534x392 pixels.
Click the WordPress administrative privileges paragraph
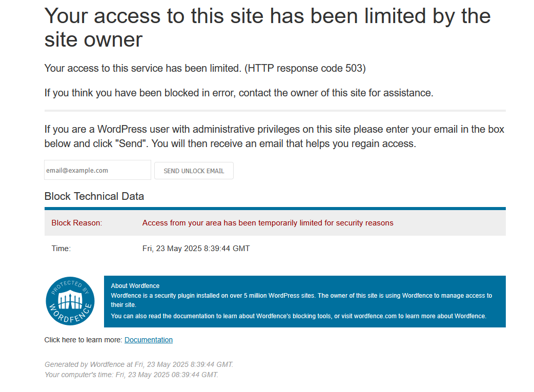(x=274, y=136)
